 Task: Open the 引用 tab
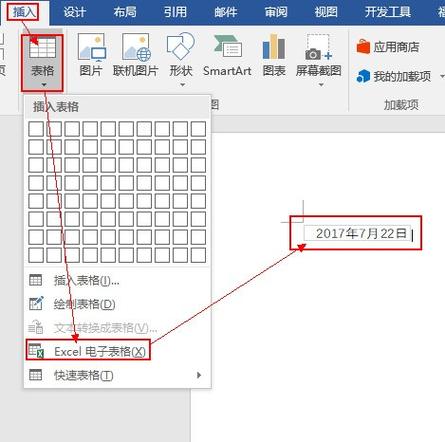pos(175,12)
